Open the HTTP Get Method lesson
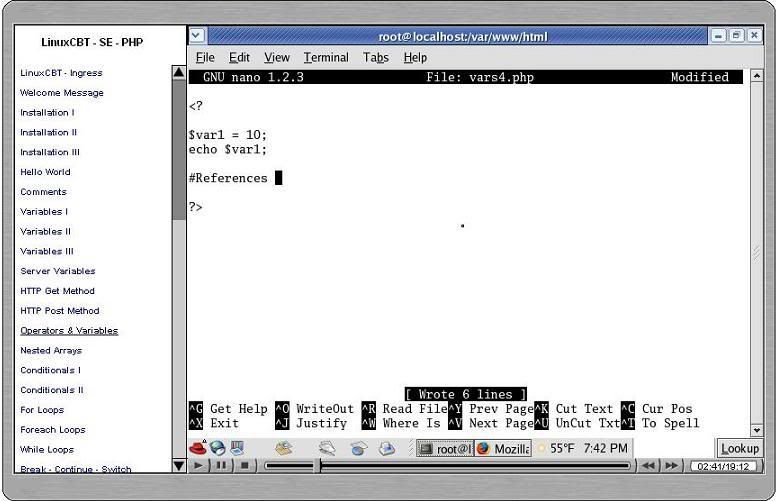Image resolution: width=776 pixels, height=501 pixels. coord(57,291)
